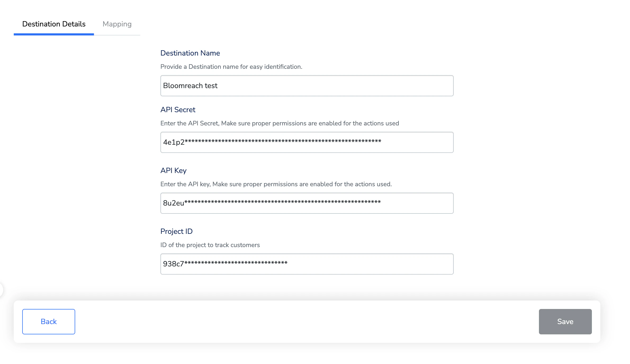Click into the API Secret field
Image resolution: width=630 pixels, height=364 pixels.
(x=307, y=142)
